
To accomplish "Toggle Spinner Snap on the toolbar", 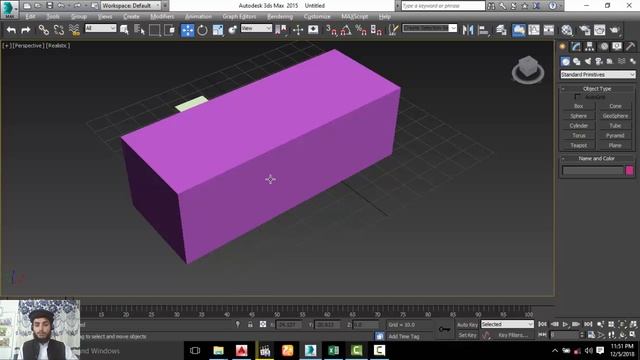I will click(x=376, y=30).
